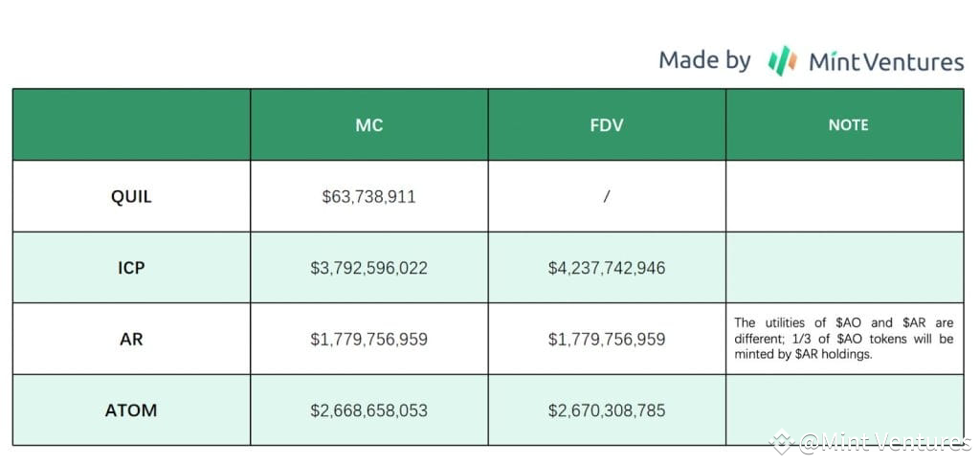The width and height of the screenshot is (980, 464).
Task: Select the NOTE column header
Action: (844, 125)
